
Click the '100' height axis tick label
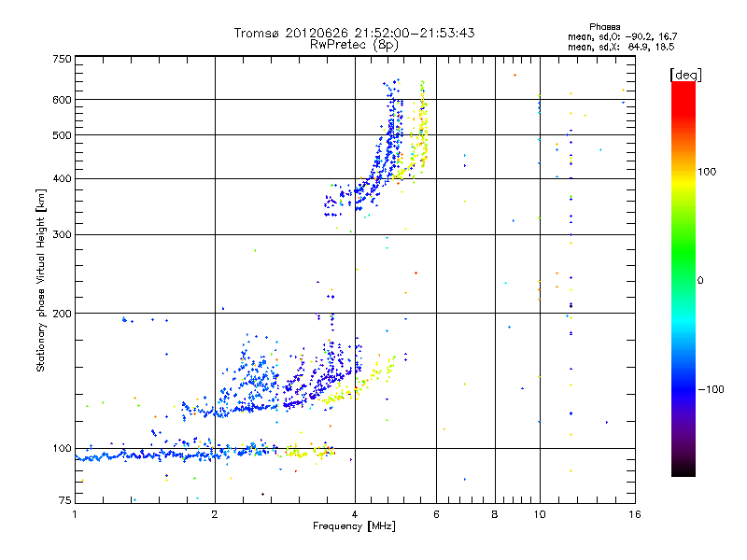pyautogui.click(x=62, y=449)
